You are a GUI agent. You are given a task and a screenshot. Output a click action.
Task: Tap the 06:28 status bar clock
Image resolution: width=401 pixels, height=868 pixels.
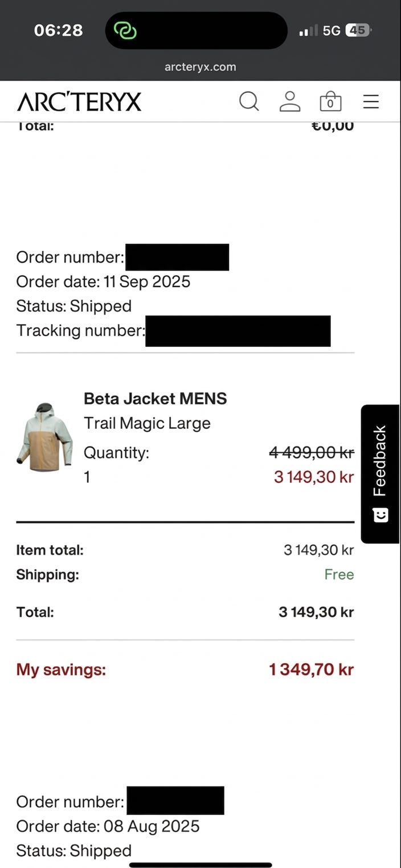coord(58,30)
